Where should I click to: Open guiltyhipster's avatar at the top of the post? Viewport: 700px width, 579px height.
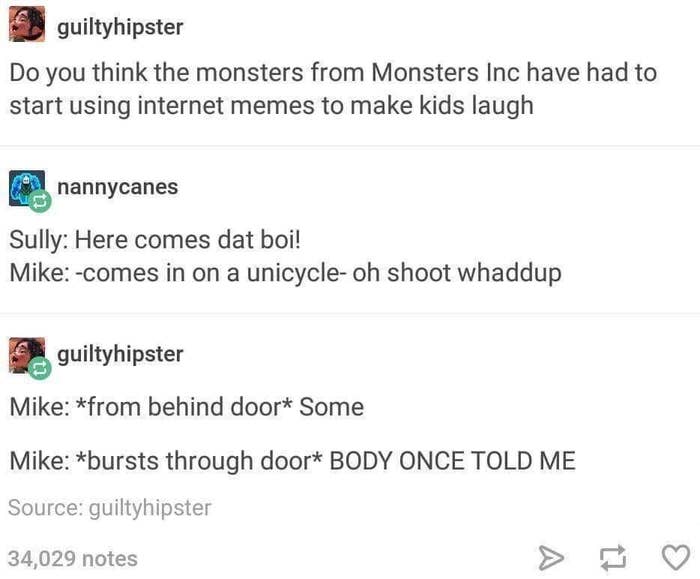pyautogui.click(x=27, y=25)
